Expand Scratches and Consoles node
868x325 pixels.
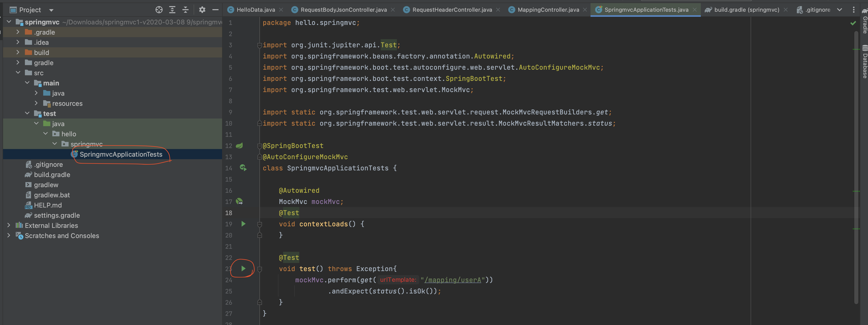9,235
